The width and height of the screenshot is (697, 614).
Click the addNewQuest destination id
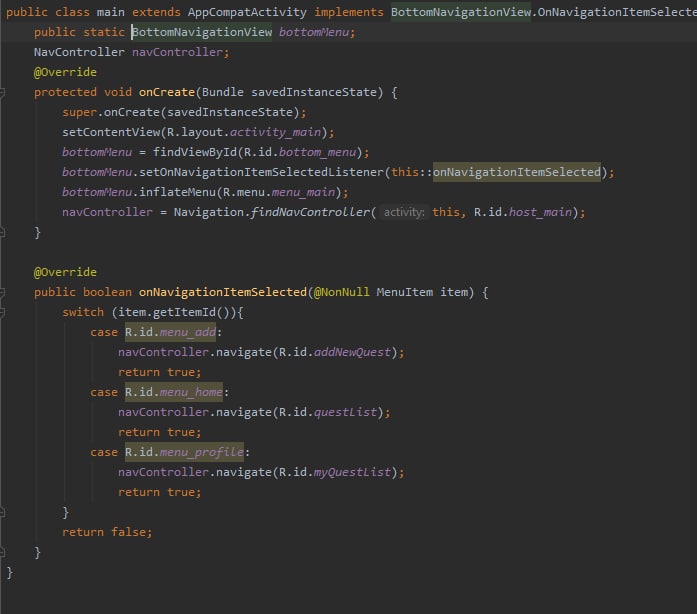coord(353,352)
